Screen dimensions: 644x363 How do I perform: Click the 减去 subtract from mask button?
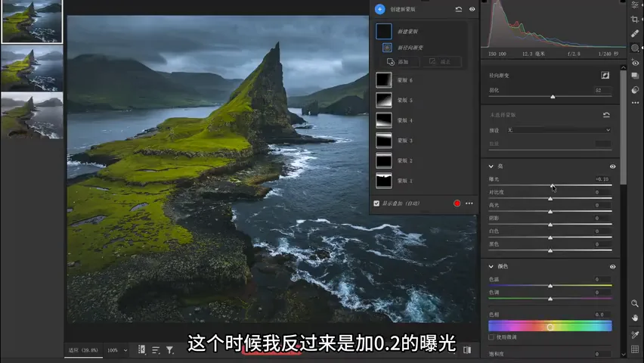[442, 62]
